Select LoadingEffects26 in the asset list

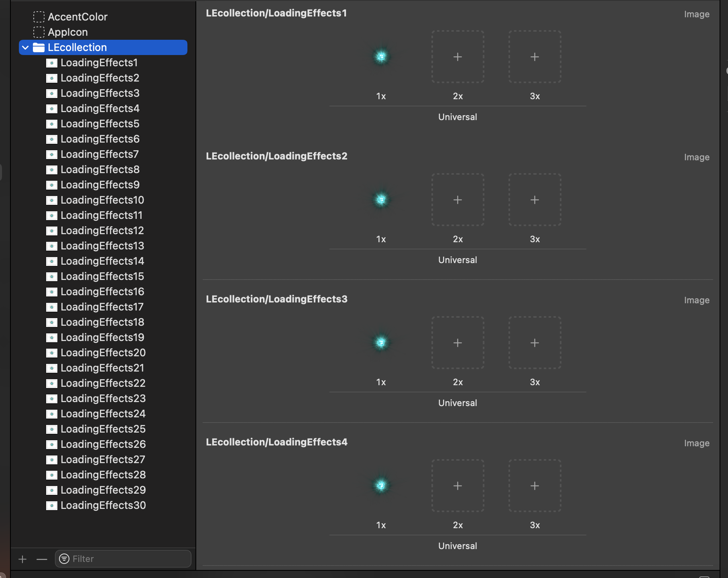(x=103, y=444)
